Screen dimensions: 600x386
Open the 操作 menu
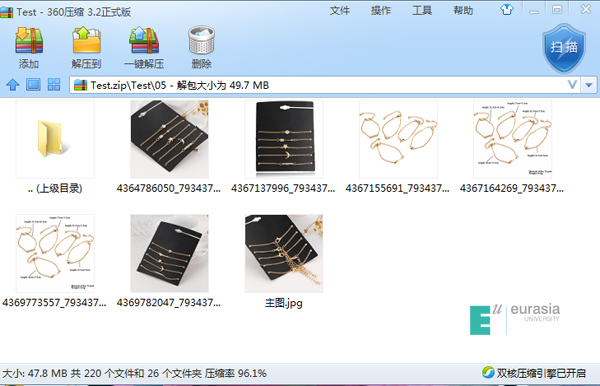(381, 10)
